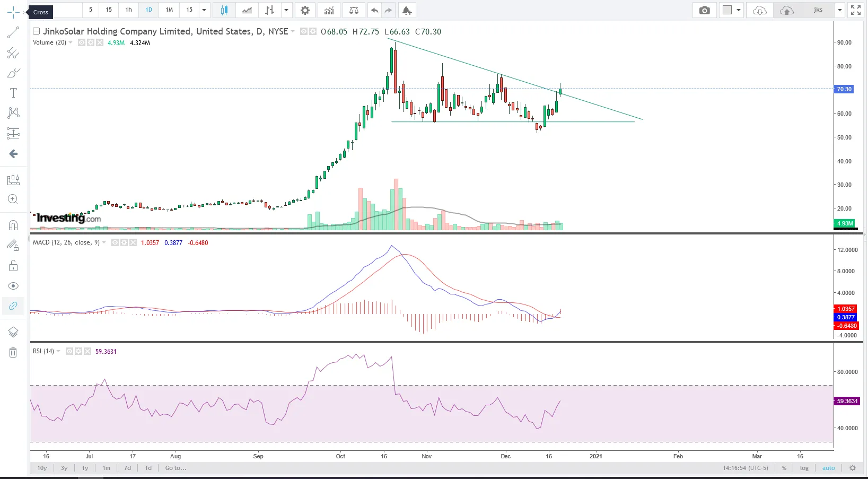The image size is (868, 479).
Task: Toggle visibility of RSI indicator
Action: tap(69, 351)
